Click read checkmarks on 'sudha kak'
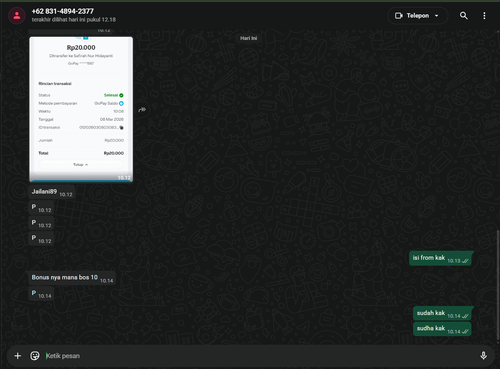 (x=465, y=331)
